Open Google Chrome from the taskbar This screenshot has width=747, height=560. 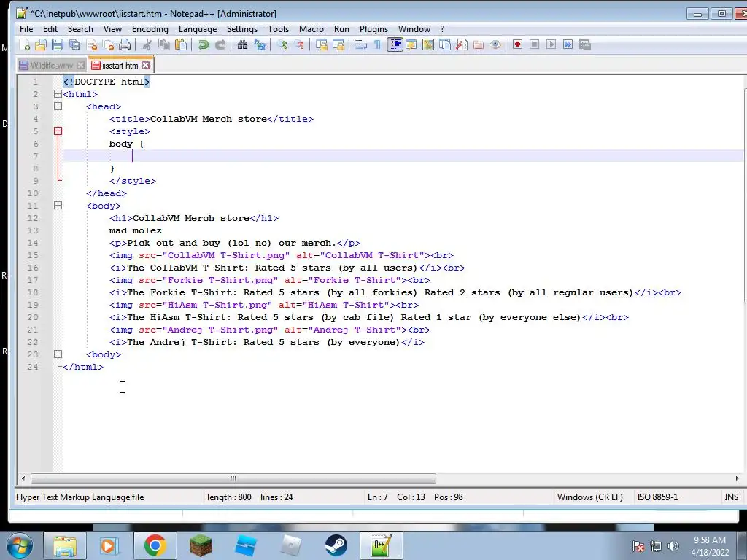click(155, 545)
